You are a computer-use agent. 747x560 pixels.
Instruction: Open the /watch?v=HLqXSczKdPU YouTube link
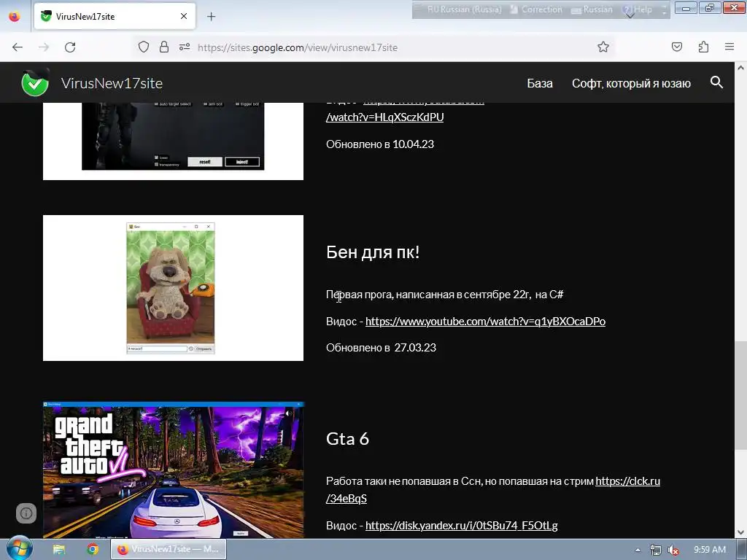pos(384,117)
